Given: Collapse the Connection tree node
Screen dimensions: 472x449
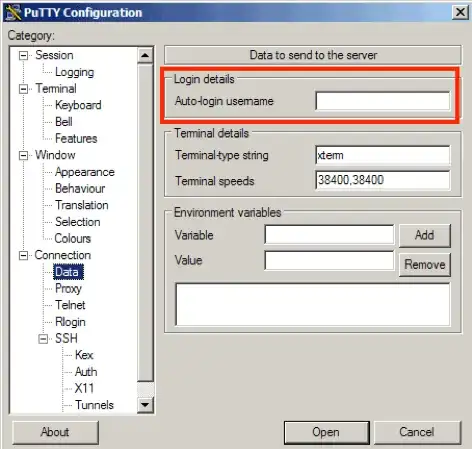Looking at the screenshot, I should [23, 255].
